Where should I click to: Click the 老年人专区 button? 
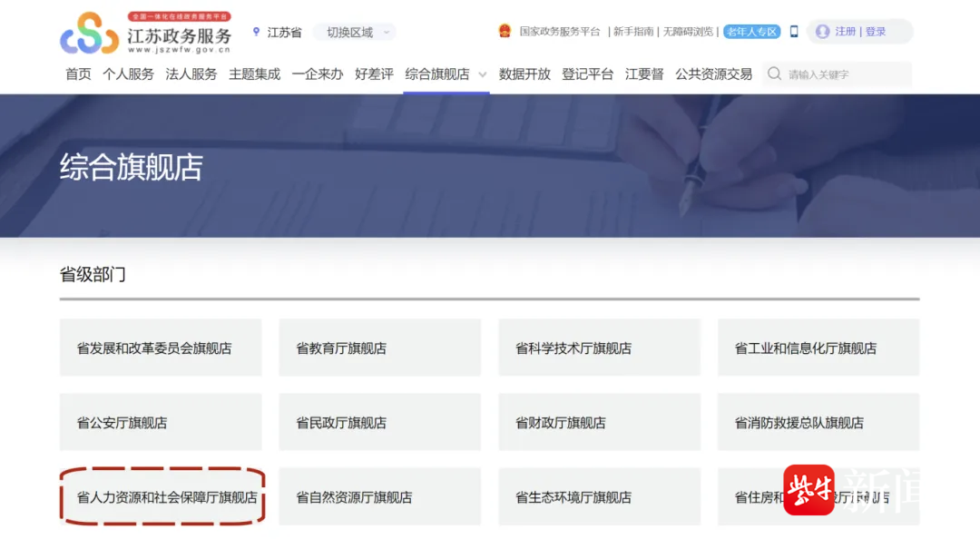[x=751, y=32]
